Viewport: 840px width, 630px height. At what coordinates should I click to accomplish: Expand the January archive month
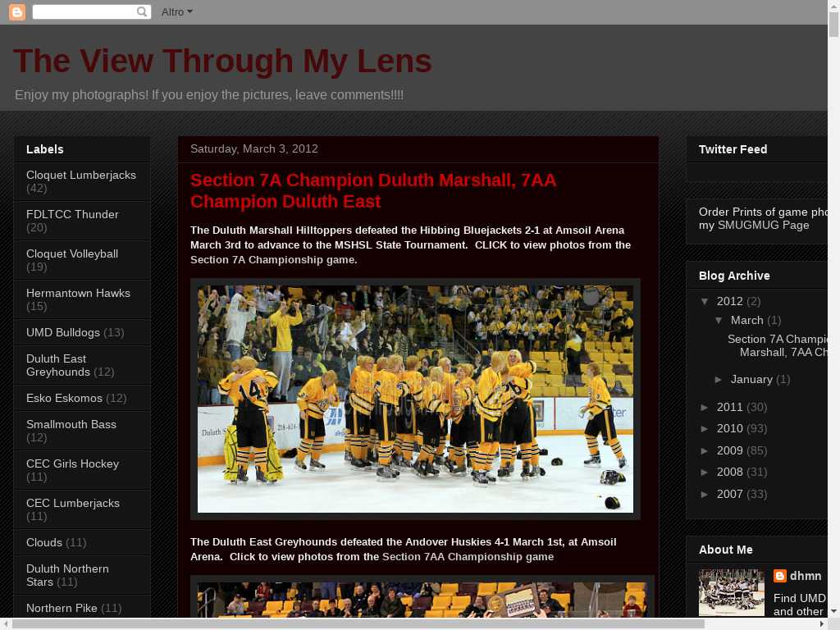[719, 379]
